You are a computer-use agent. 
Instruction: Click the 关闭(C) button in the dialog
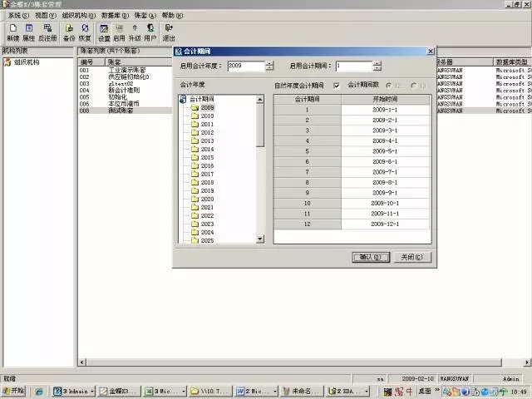(412, 257)
